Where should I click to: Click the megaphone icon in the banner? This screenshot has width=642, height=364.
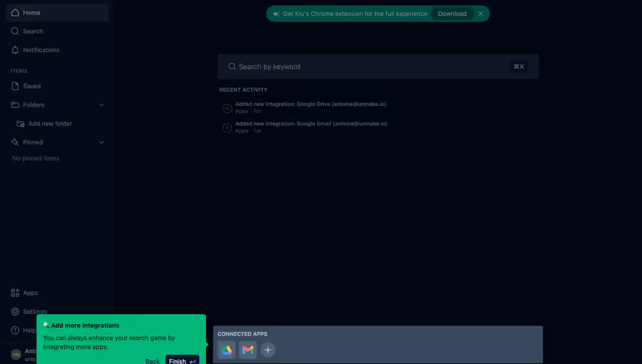pos(276,14)
